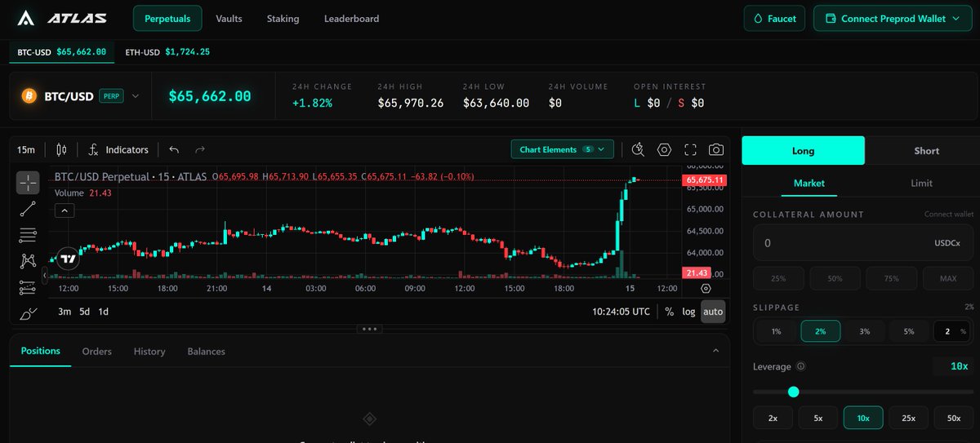Click the leverage slider handle
Image resolution: width=980 pixels, height=443 pixels.
click(793, 392)
